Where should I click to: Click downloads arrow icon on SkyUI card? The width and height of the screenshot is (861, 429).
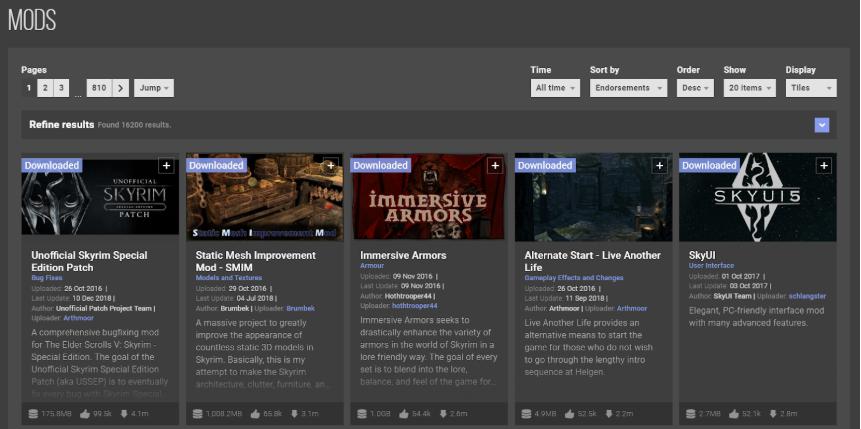point(773,414)
